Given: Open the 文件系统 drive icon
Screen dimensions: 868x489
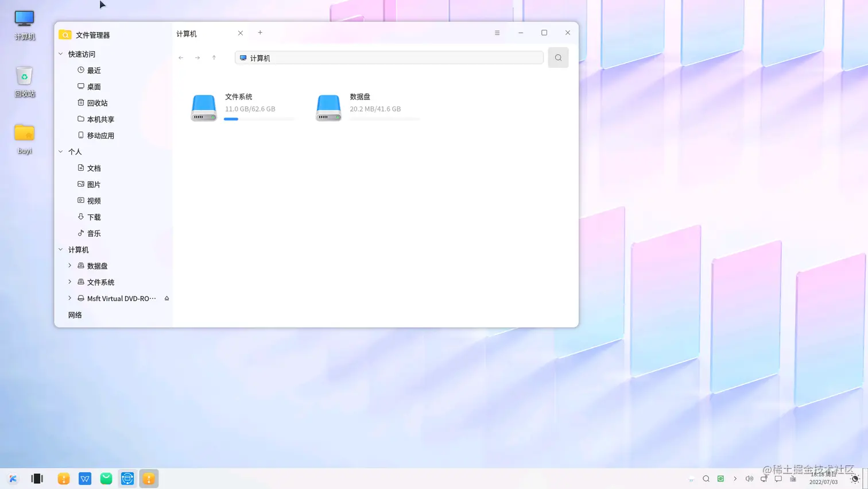Looking at the screenshot, I should click(x=204, y=107).
